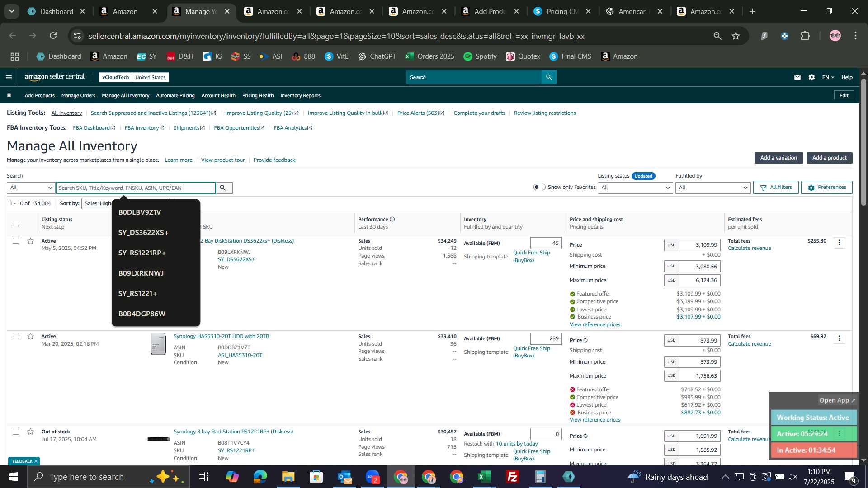
Task: Open Chrome zoom magnifier icon in address bar
Action: pyautogui.click(x=717, y=36)
